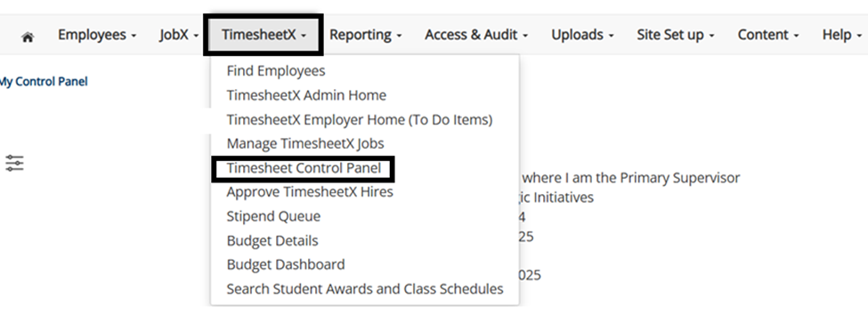The image size is (868, 323).
Task: Open the Access & Audit menu
Action: [476, 35]
